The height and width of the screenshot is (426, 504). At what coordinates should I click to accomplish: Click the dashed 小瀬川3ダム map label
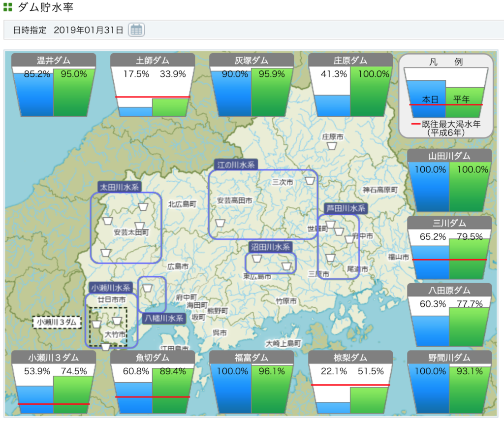[57, 323]
